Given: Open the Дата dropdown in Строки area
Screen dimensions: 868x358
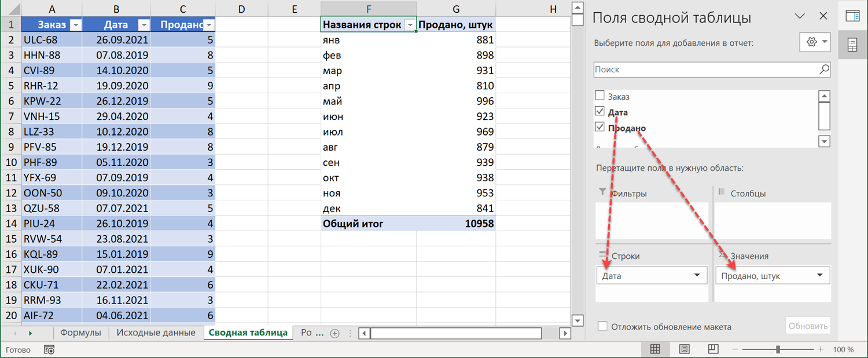Looking at the screenshot, I should click(x=697, y=275).
